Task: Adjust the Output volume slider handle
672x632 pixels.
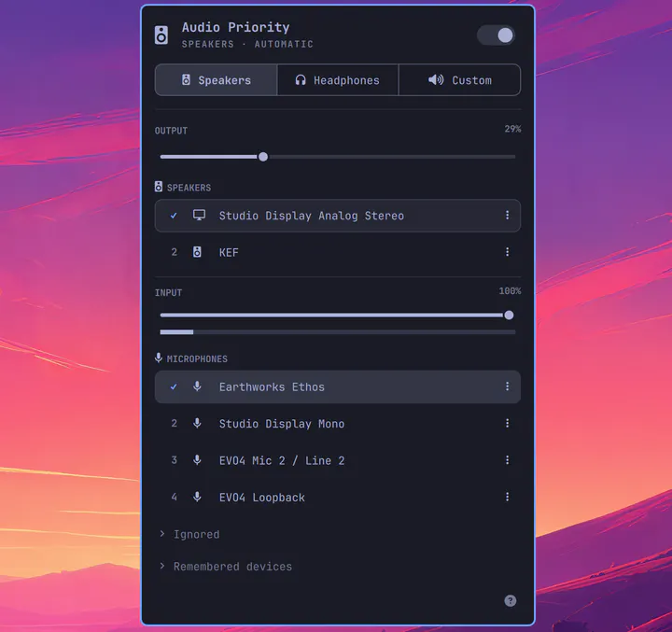Action: [x=263, y=157]
